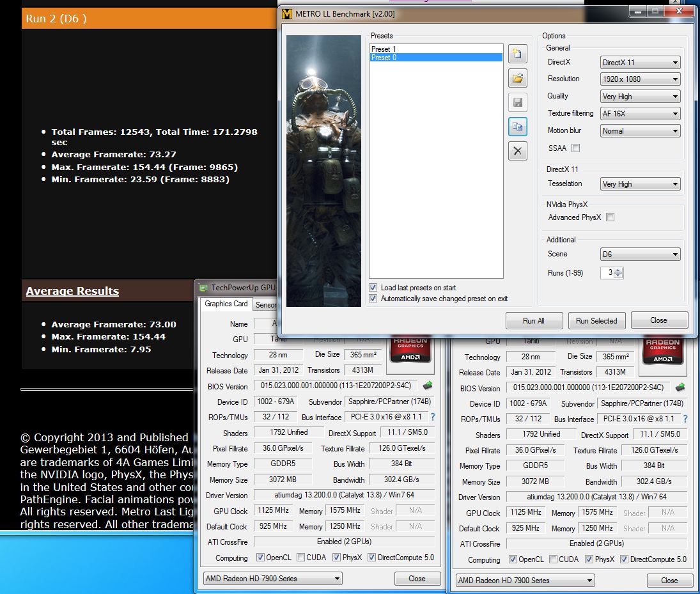The height and width of the screenshot is (594, 700).
Task: Click BIOS save chip icon in right GPU-Z
Action: pyautogui.click(x=680, y=387)
